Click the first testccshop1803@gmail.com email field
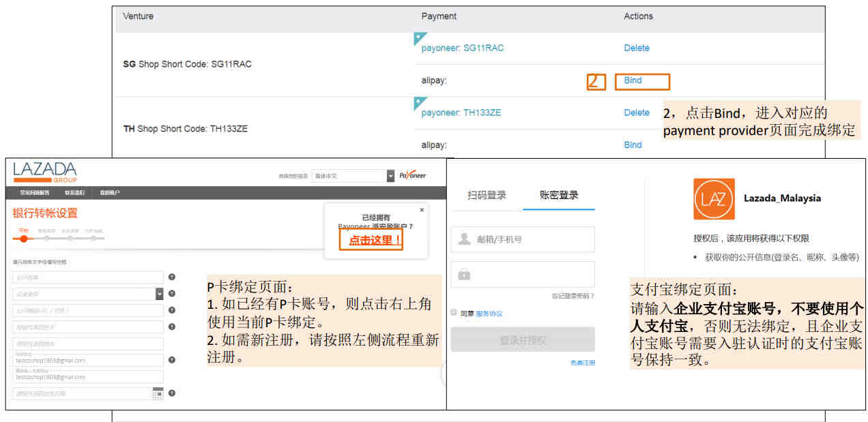 [88, 360]
